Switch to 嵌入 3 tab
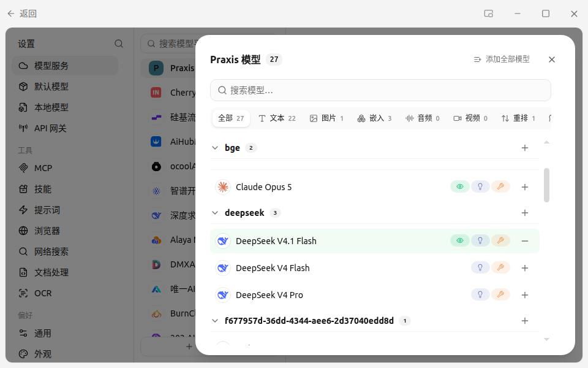Image resolution: width=588 pixels, height=368 pixels. (374, 118)
